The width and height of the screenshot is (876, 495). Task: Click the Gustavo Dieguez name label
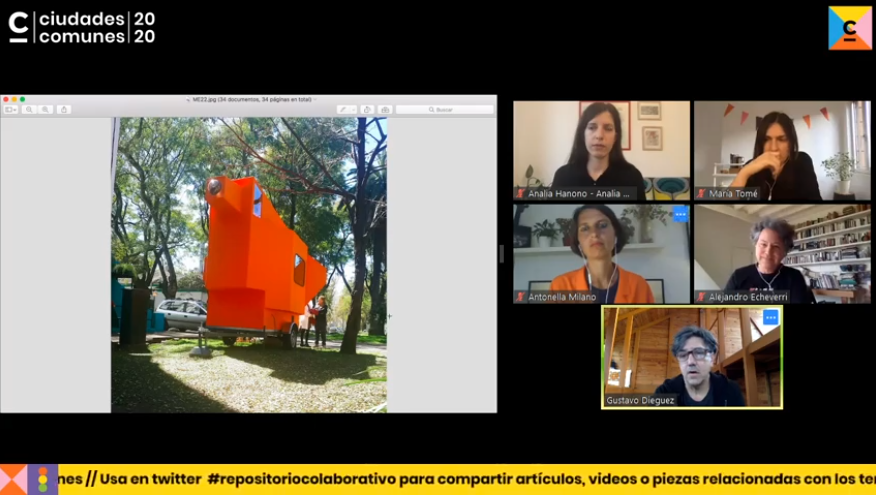[x=640, y=400]
